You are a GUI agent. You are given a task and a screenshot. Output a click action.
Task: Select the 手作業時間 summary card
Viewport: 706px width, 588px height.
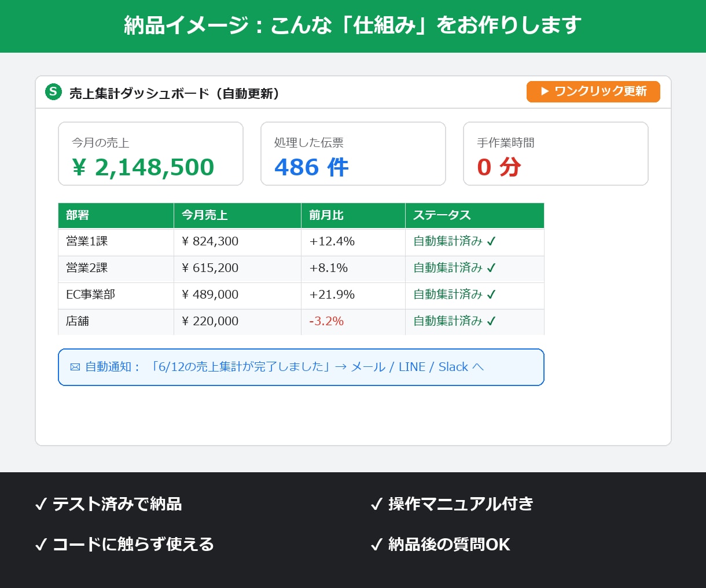coord(556,153)
